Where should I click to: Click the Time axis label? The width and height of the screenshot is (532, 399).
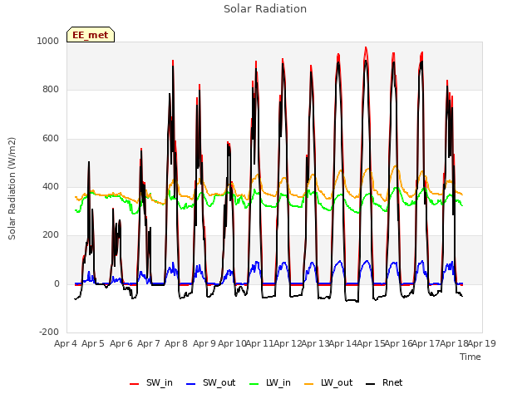pyautogui.click(x=470, y=357)
